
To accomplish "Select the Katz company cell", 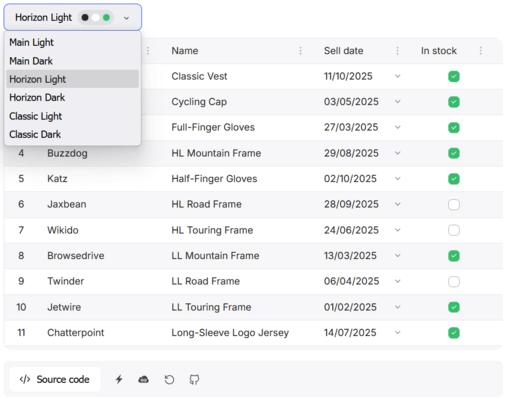I will [x=57, y=179].
